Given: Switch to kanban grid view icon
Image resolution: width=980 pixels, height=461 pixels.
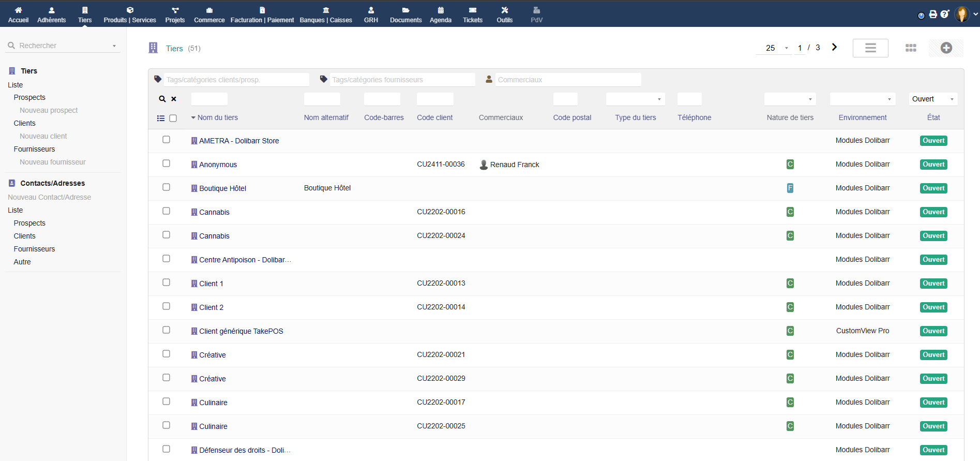Looking at the screenshot, I should coord(911,48).
